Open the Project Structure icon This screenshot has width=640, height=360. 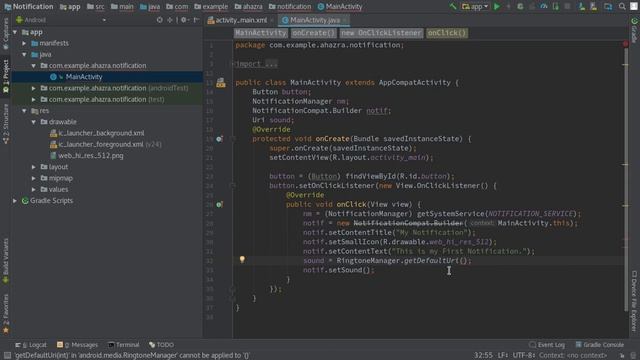[x=608, y=7]
